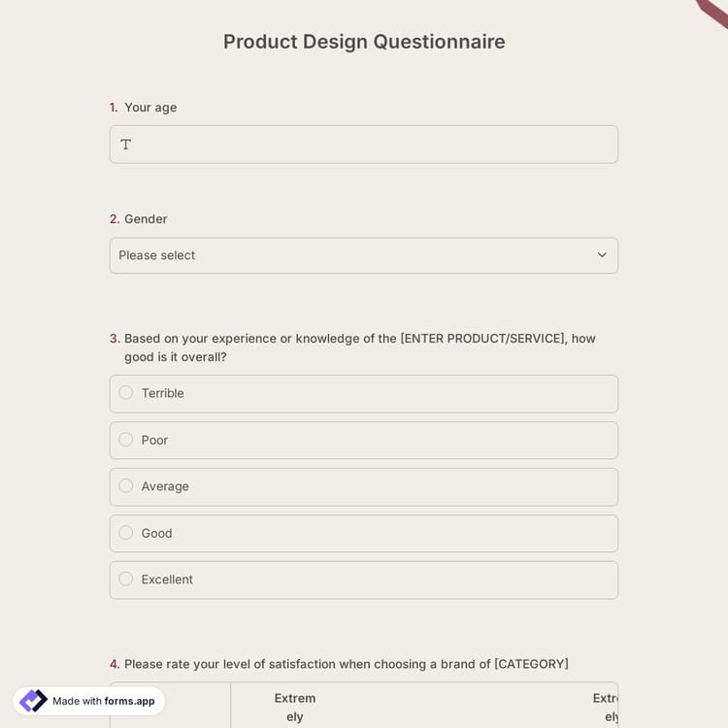
Task: Click the Product Design Questionnaire title
Action: [364, 42]
